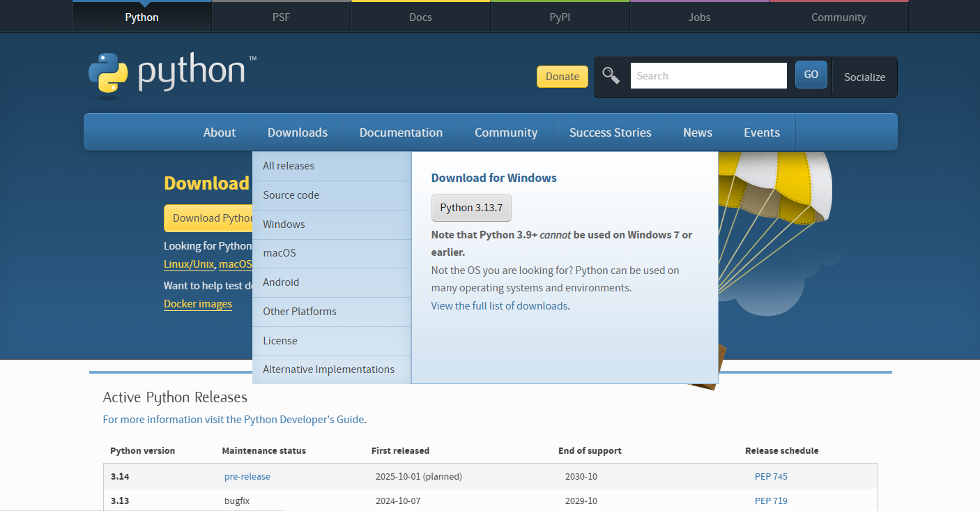
Task: Open View the full list of downloads
Action: click(499, 306)
